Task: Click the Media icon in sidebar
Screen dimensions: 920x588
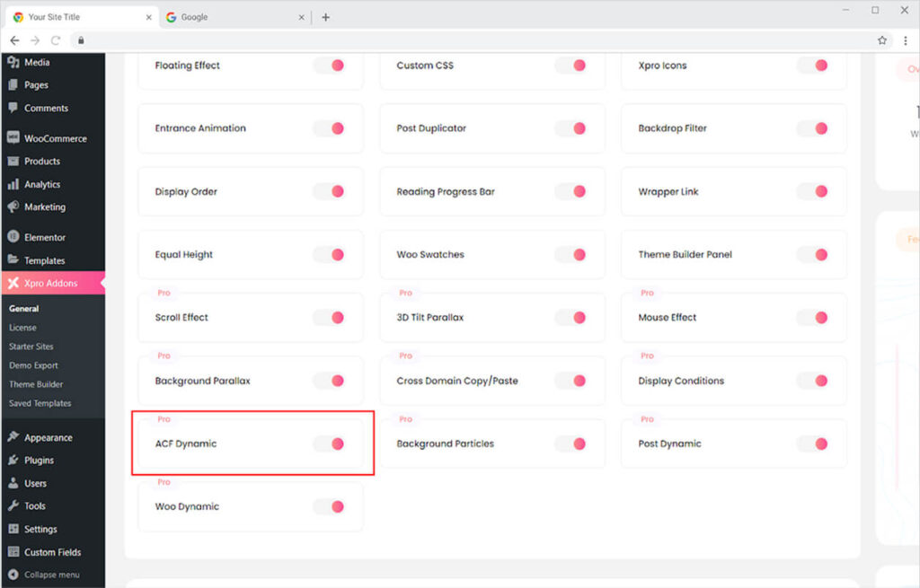Action: pyautogui.click(x=13, y=63)
